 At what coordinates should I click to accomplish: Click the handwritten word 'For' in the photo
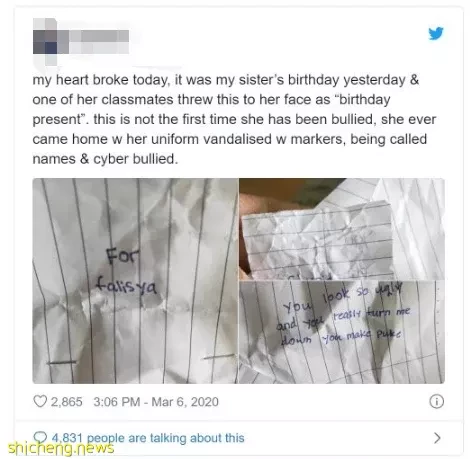[122, 257]
